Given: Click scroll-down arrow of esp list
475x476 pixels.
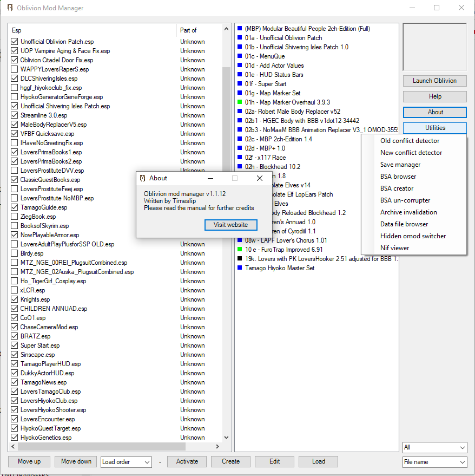Looking at the screenshot, I should [226, 438].
